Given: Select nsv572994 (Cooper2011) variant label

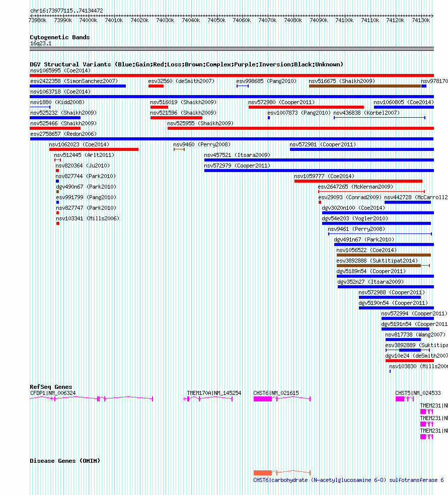Looking at the screenshot, I should point(414,314).
